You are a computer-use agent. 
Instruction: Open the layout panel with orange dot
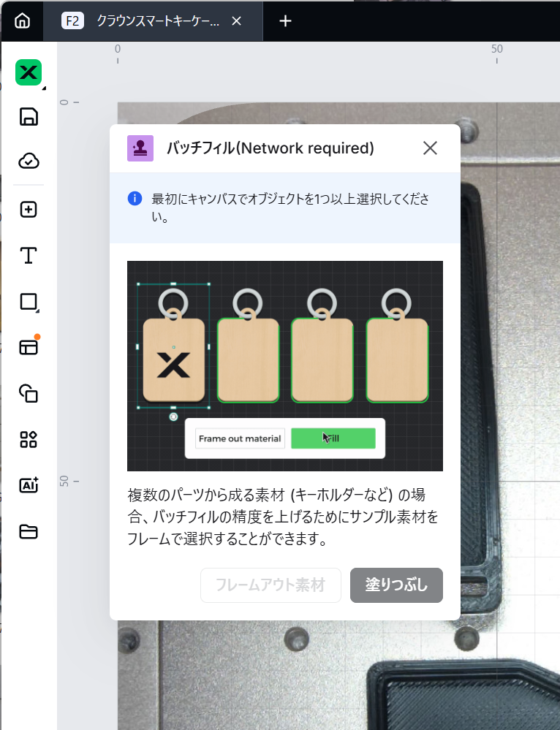coord(29,347)
